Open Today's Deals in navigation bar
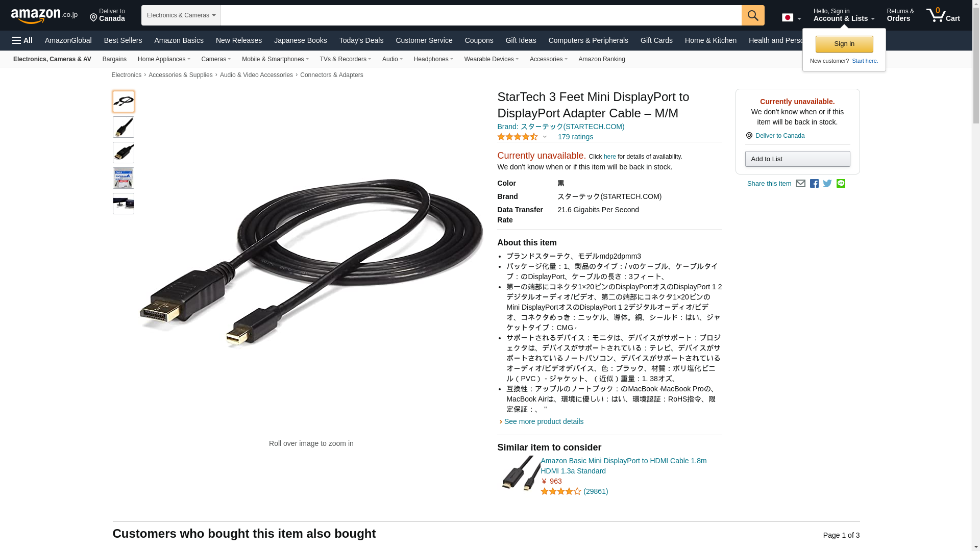Viewport: 980px width, 551px height. [361, 40]
